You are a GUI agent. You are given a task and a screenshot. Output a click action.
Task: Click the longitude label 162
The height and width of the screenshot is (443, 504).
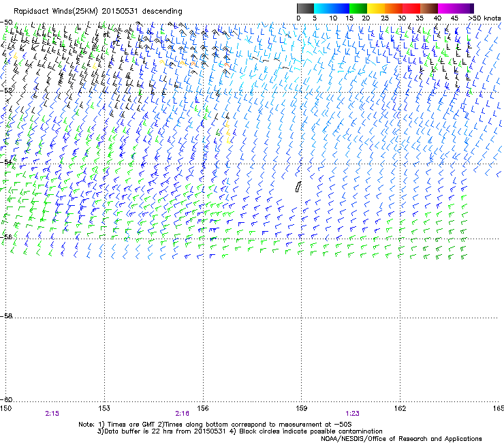(x=400, y=408)
